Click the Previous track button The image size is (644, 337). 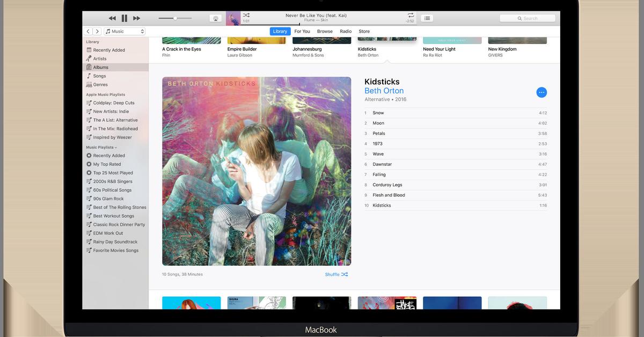coord(112,18)
